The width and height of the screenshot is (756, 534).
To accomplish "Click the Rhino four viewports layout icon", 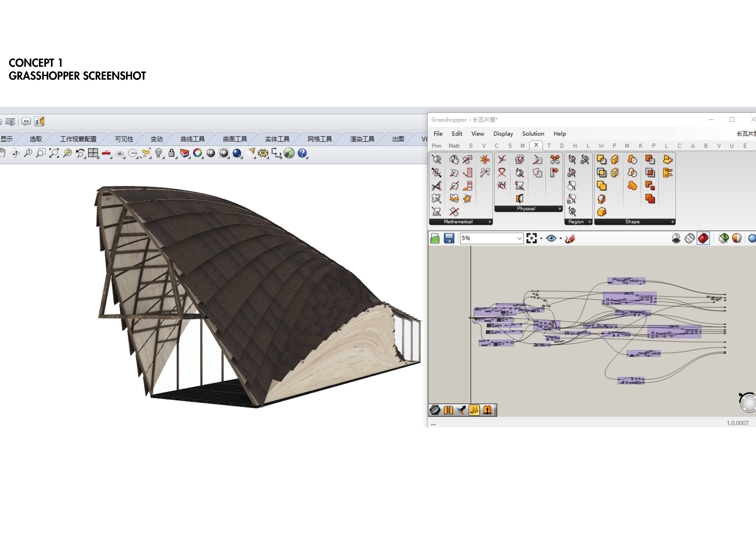I will click(x=93, y=153).
